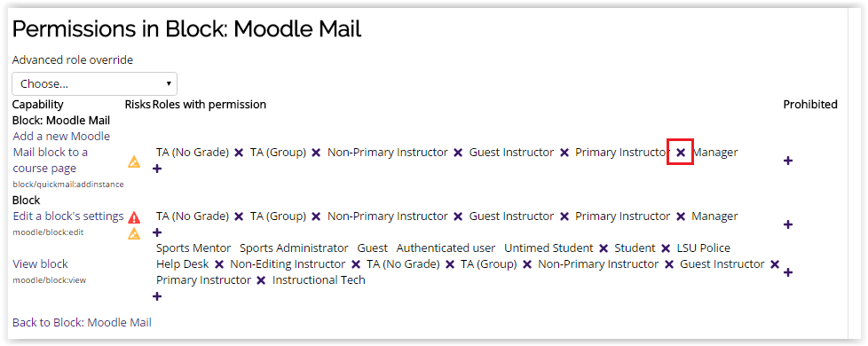This screenshot has width=868, height=346.
Task: Remove Non-Editing Instructor from View block
Action: [x=356, y=264]
